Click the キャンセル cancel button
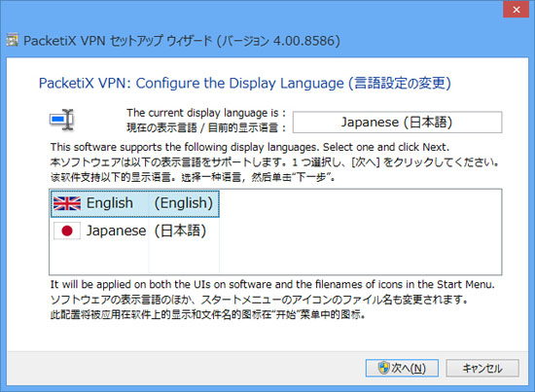Image resolution: width=535 pixels, height=392 pixels. (x=482, y=368)
